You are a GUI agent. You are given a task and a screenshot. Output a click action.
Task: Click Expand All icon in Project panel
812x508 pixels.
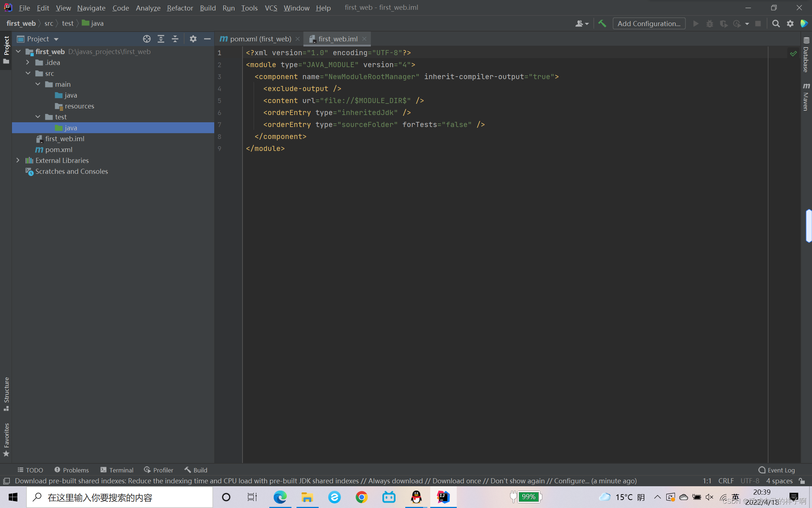161,39
